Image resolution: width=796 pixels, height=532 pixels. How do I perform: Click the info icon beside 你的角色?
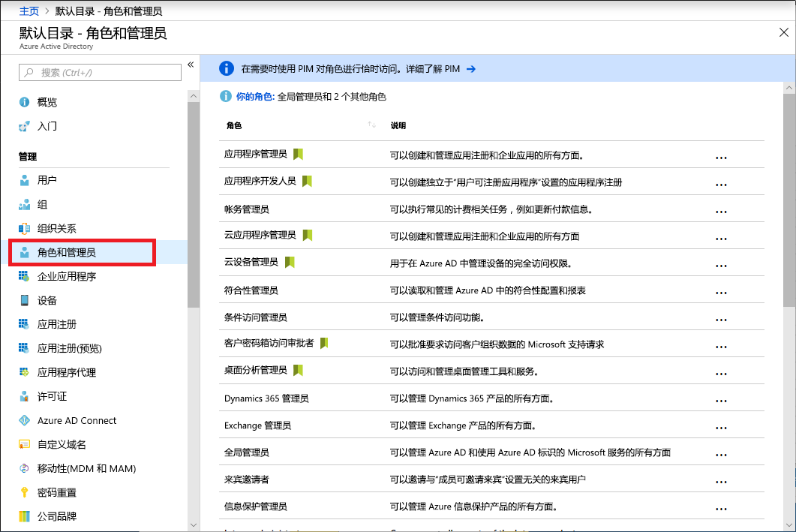225,96
